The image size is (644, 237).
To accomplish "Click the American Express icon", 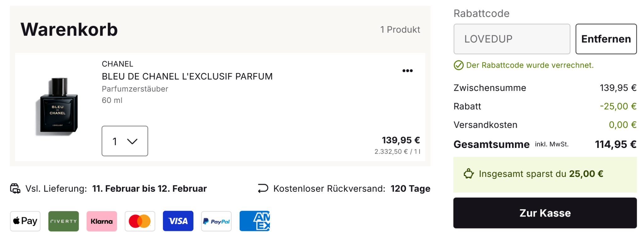I will click(x=255, y=221).
